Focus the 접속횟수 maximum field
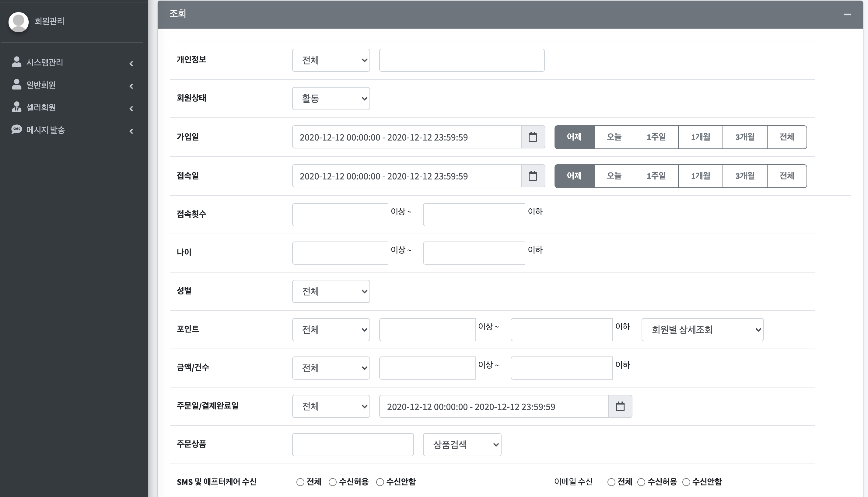This screenshot has width=868, height=497. (x=474, y=214)
